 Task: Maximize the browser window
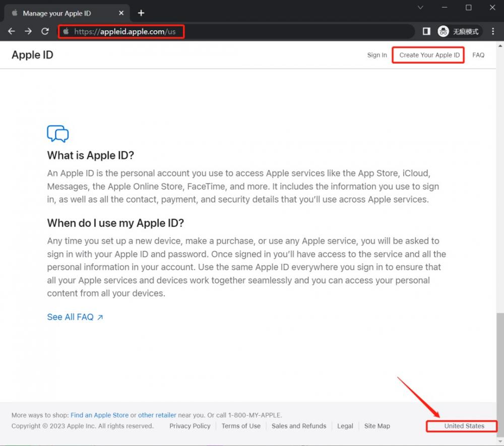(468, 8)
